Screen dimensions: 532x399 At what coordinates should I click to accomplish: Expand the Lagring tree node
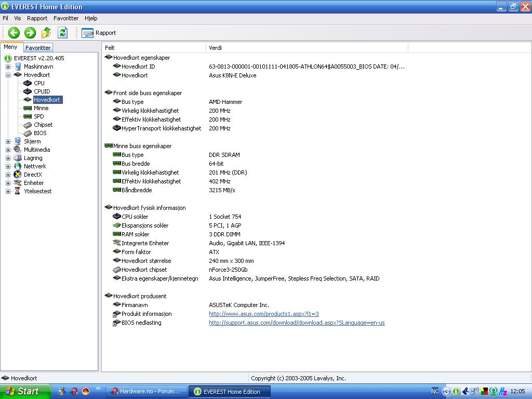point(8,158)
